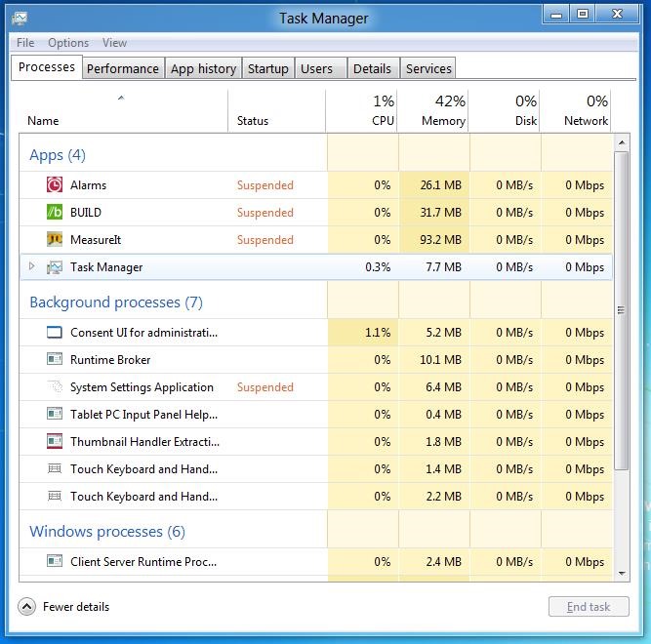Click the Fewer details circle arrow icon
Viewport: 651px width, 644px height.
pyautogui.click(x=26, y=607)
